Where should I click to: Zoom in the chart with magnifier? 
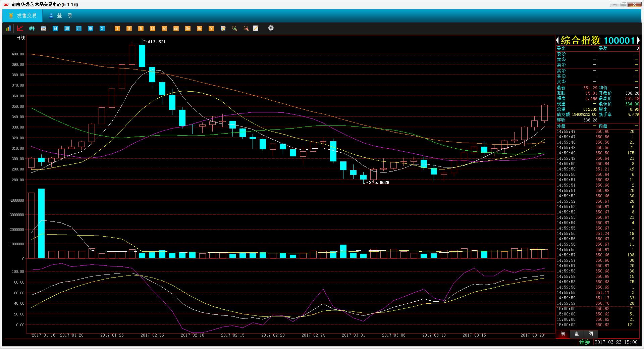(x=234, y=29)
